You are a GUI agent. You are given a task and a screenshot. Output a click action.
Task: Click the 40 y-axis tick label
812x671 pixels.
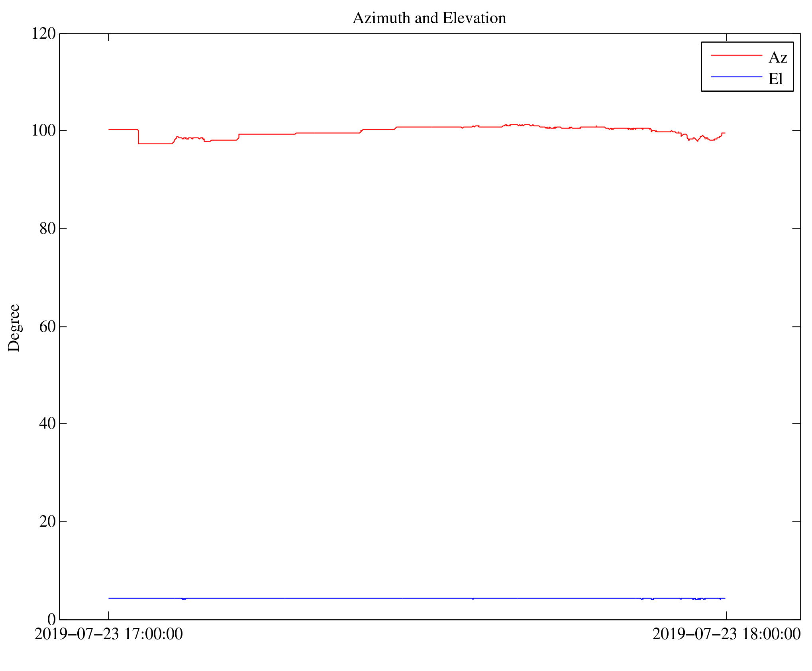point(47,423)
